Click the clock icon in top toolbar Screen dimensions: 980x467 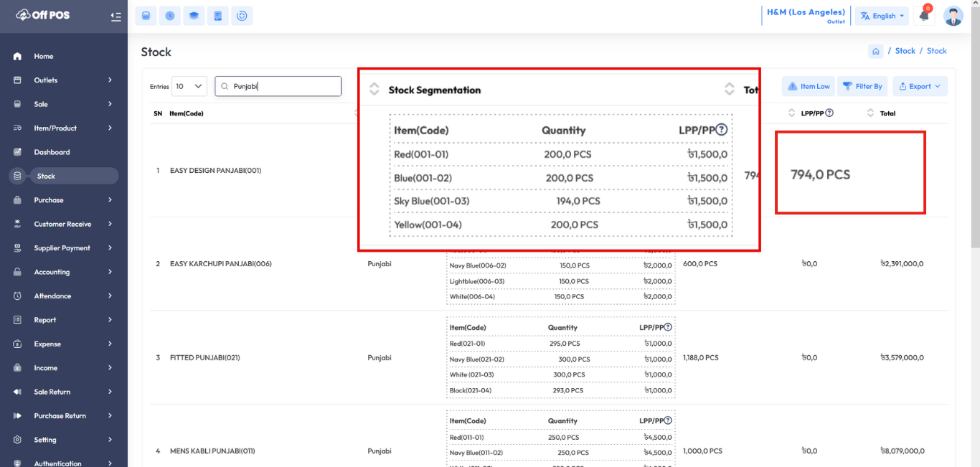coord(170,16)
